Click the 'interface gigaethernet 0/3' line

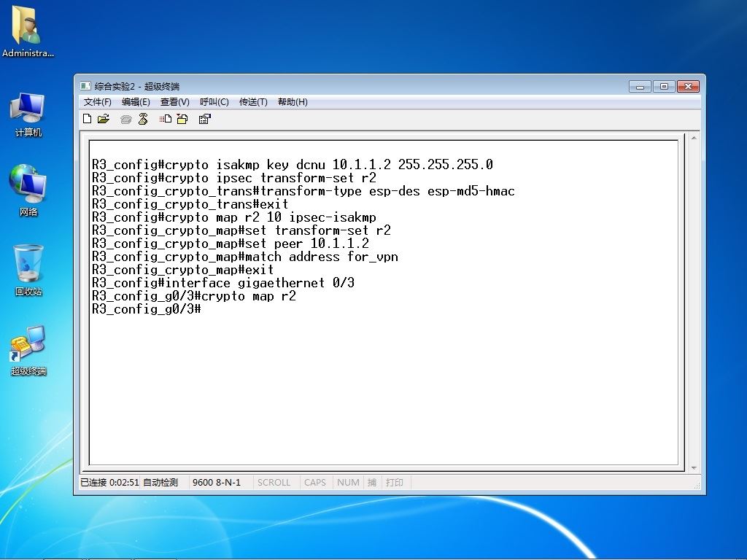pyautogui.click(x=223, y=284)
